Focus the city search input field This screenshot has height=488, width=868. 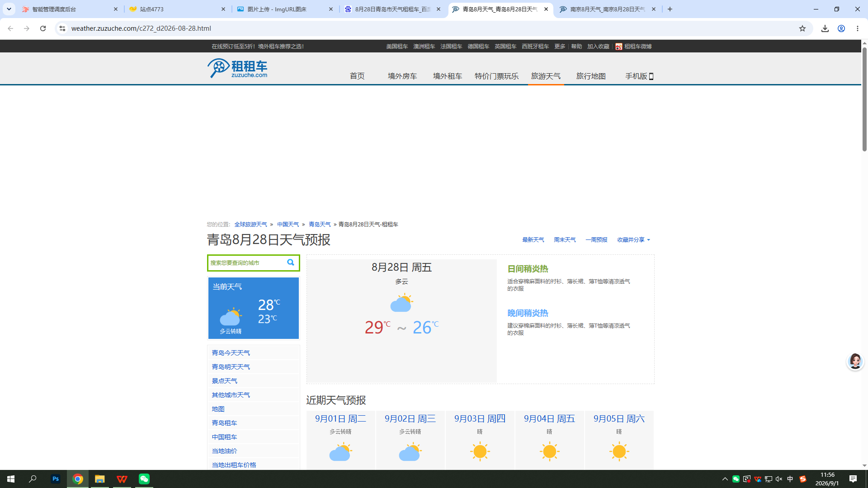[x=246, y=263]
